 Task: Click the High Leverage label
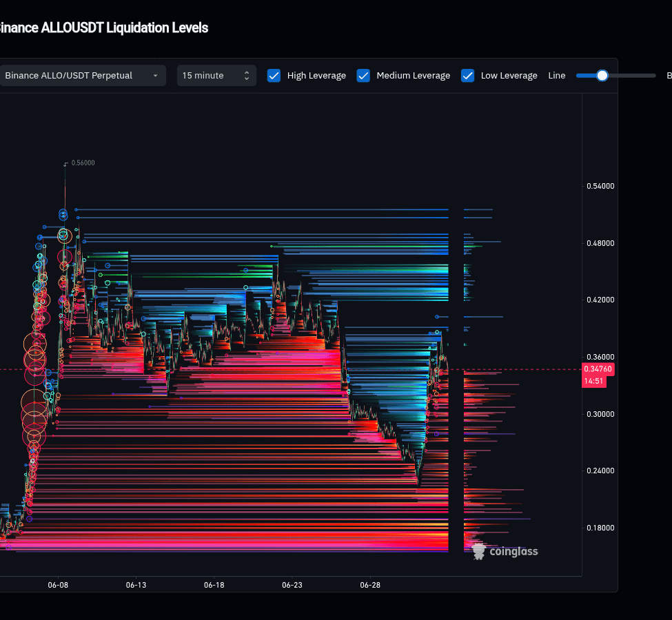tap(316, 75)
